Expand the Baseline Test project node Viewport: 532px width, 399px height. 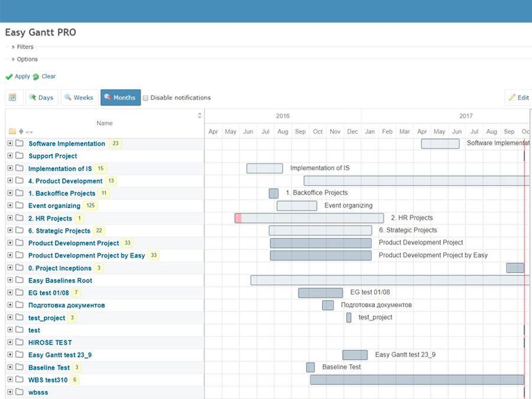10,366
